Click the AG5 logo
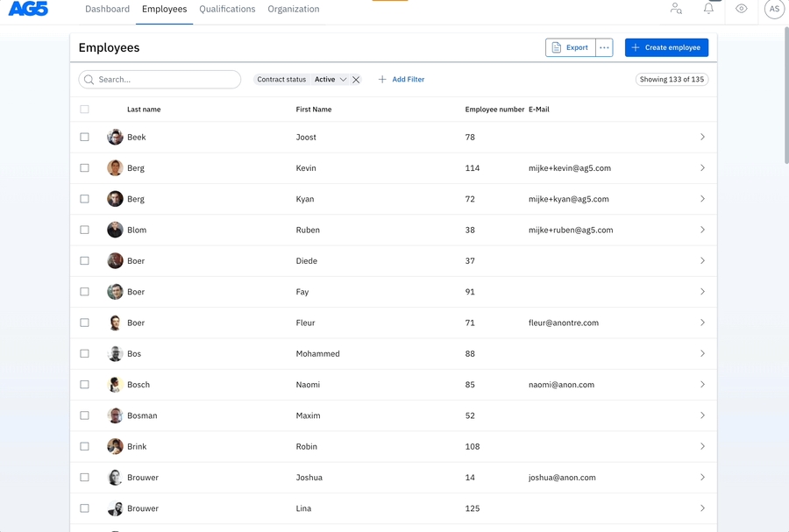 (28, 9)
